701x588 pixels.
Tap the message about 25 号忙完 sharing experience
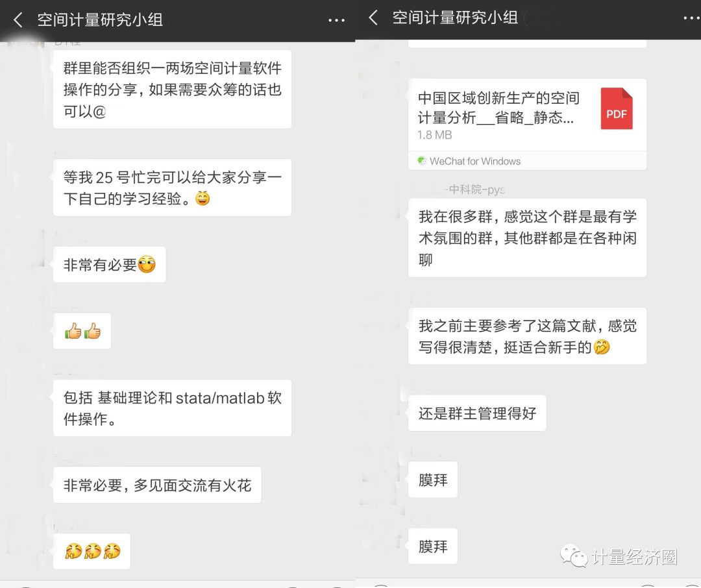point(172,188)
